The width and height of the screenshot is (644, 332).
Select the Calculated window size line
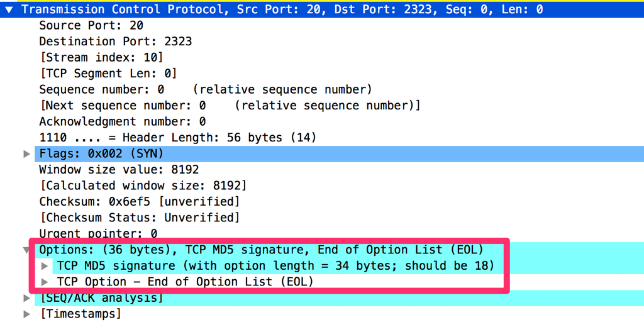[143, 185]
